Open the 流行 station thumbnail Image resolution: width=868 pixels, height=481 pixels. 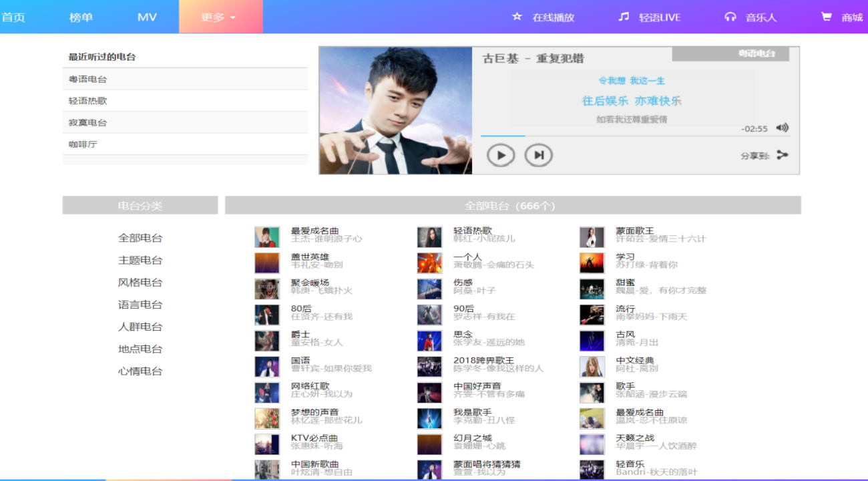coord(592,315)
